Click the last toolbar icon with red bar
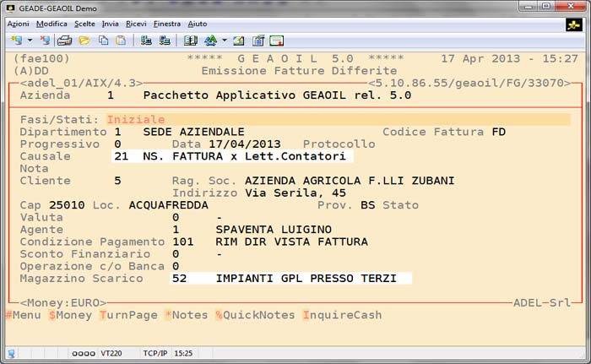 click(x=276, y=40)
